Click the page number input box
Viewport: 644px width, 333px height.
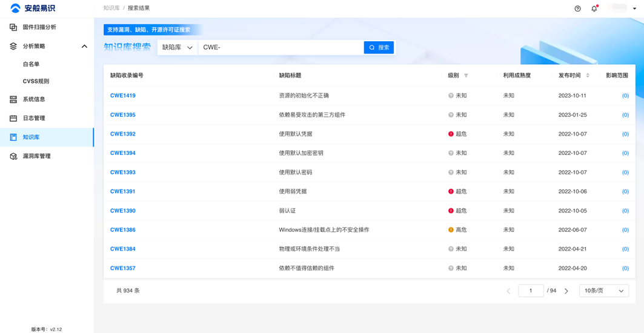click(531, 291)
